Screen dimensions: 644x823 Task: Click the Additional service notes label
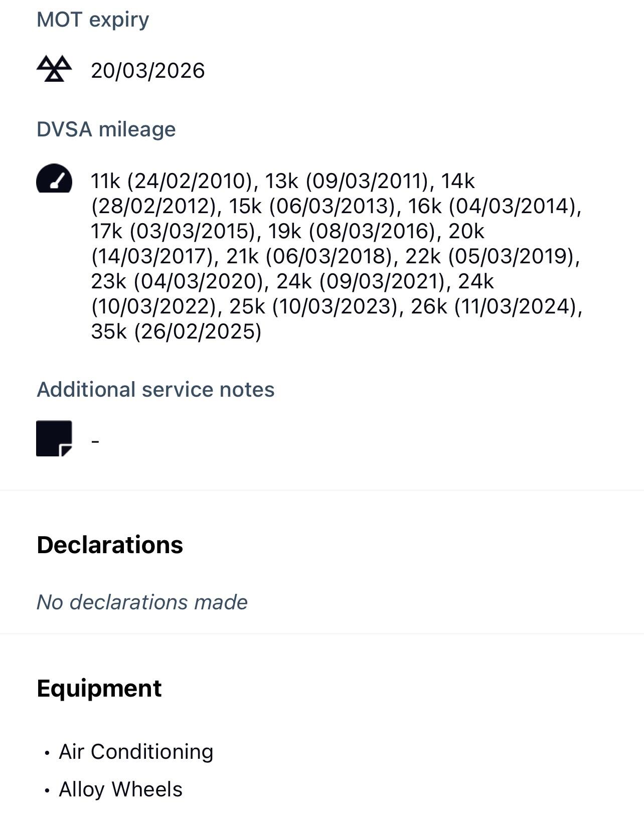point(155,390)
